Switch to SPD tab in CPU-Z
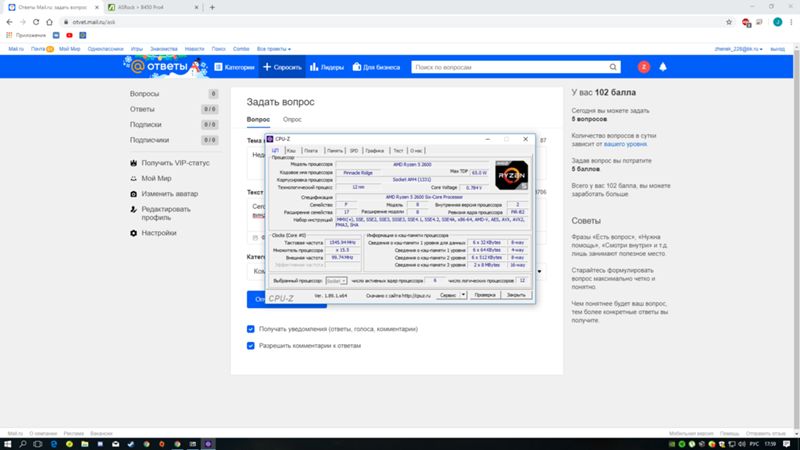The image size is (800, 450). [354, 151]
